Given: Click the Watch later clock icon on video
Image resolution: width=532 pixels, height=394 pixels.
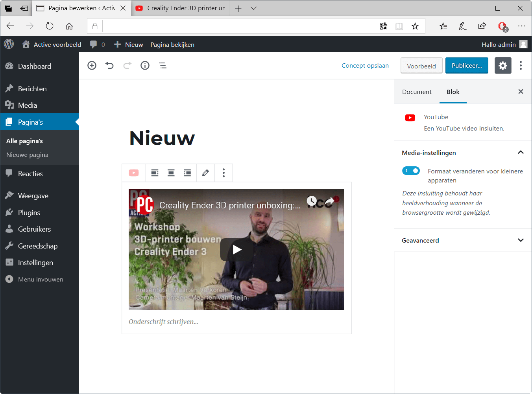Looking at the screenshot, I should point(312,201).
